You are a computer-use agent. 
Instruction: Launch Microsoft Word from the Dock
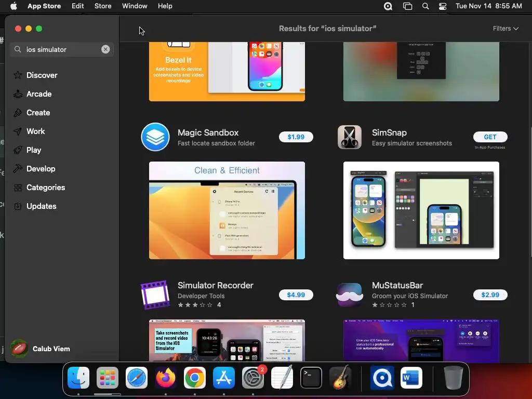pos(411,377)
